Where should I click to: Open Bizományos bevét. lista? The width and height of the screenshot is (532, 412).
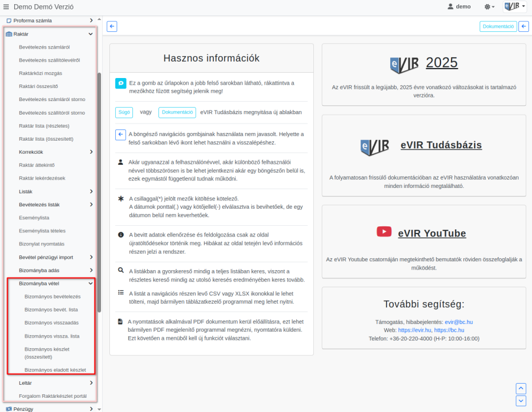[51, 310]
